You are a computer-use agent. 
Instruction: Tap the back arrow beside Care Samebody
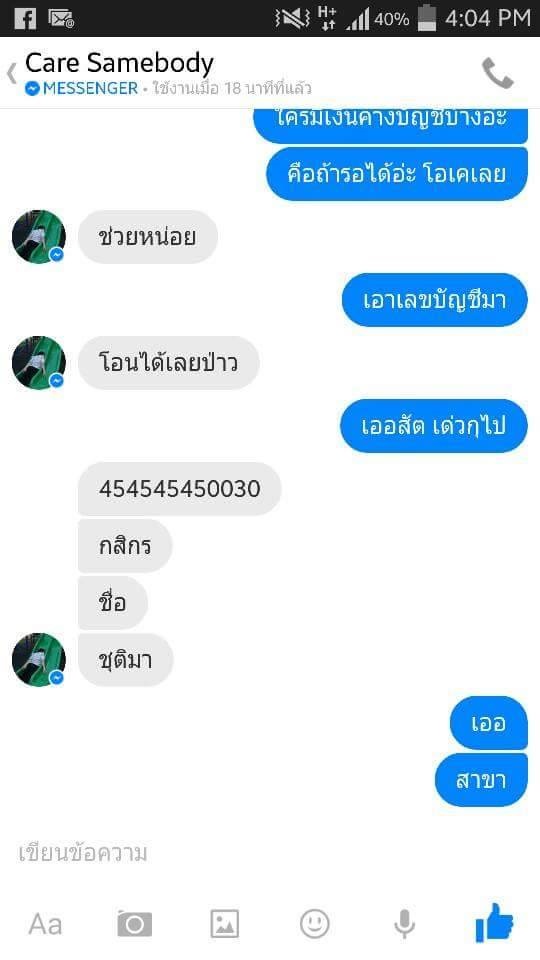12,73
